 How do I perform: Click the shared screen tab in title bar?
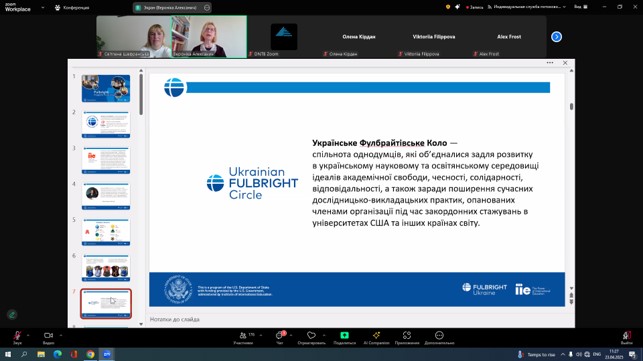(x=172, y=7)
